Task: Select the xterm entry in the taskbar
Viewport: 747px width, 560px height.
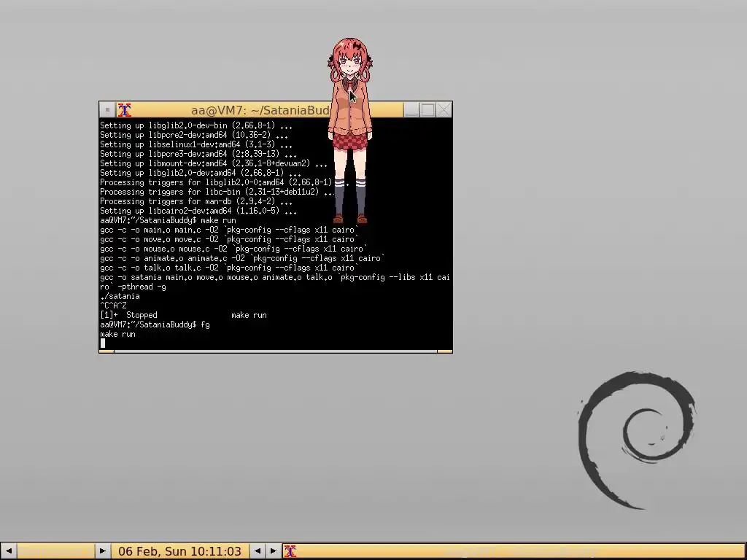Action: (514, 551)
